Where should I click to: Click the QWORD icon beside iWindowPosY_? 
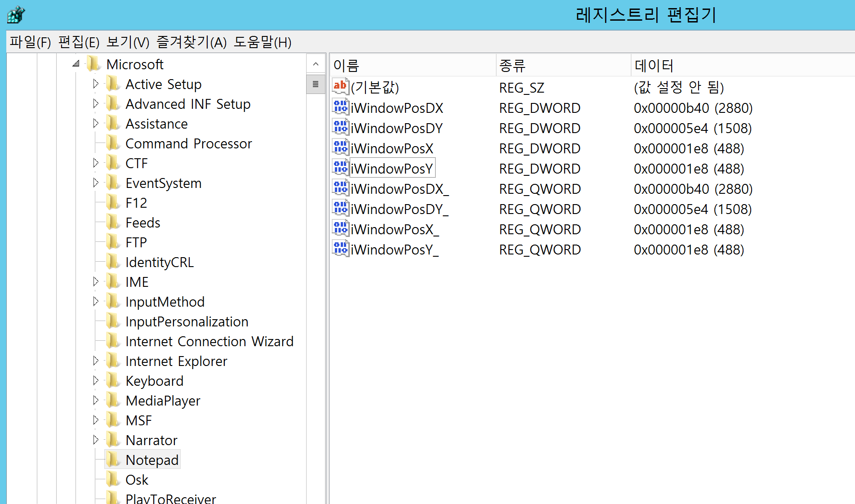tap(340, 249)
